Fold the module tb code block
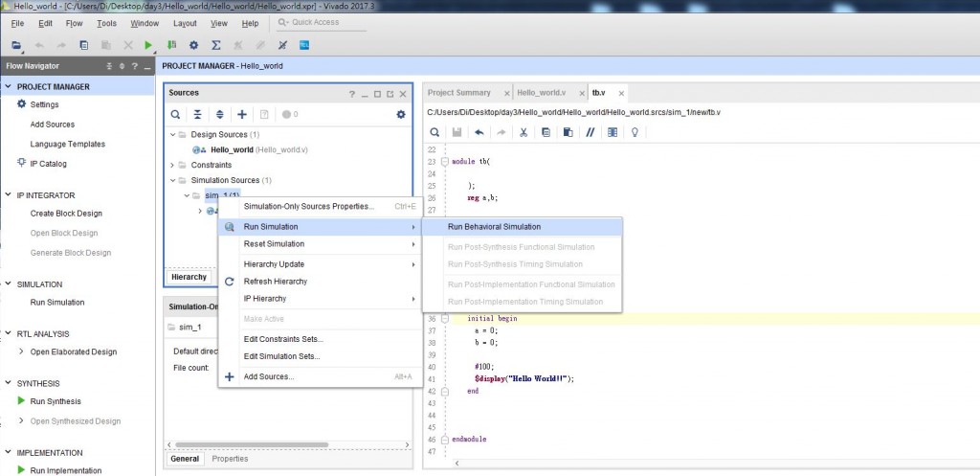Screen dimensions: 980x476 click(445, 161)
